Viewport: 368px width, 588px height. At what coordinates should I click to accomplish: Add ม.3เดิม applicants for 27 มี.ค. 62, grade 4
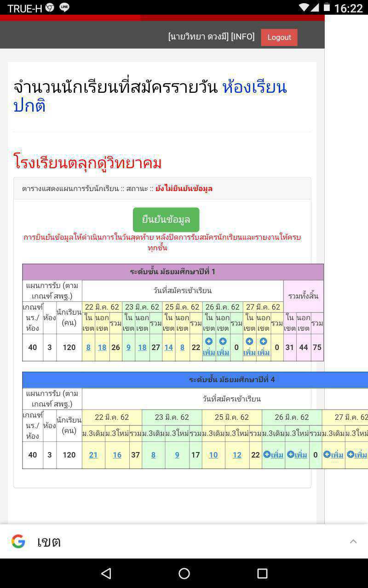pos(333,455)
